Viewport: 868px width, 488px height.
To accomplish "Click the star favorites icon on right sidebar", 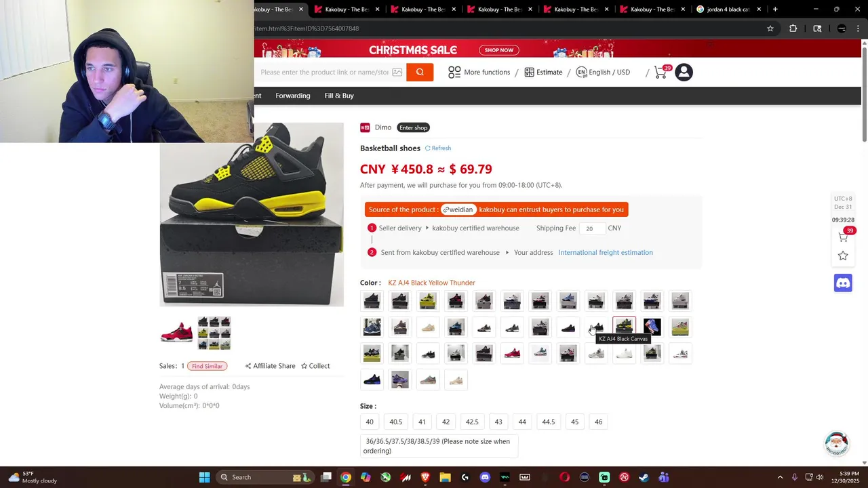I will (x=843, y=256).
